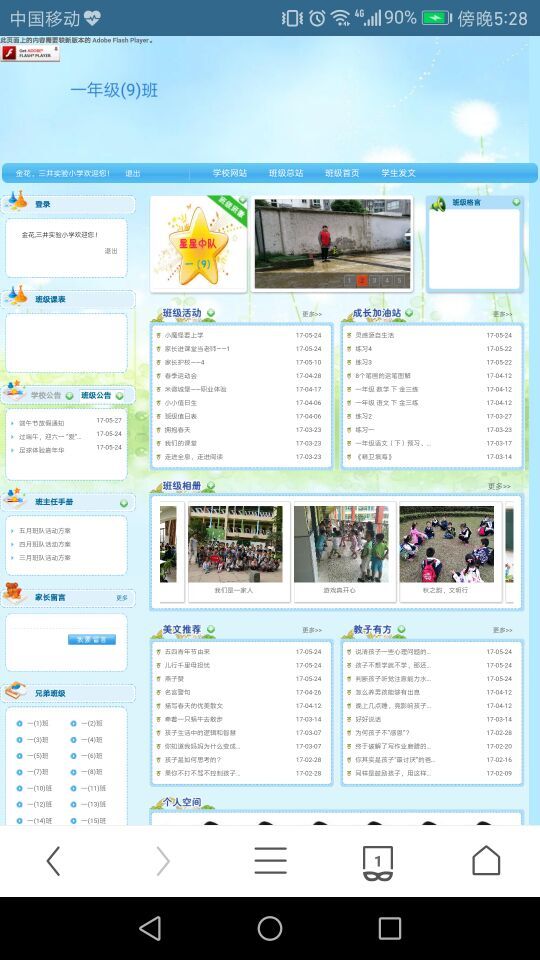Click the Get Adobe Flash Player badge
This screenshot has width=540, height=960.
pyautogui.click(x=30, y=53)
